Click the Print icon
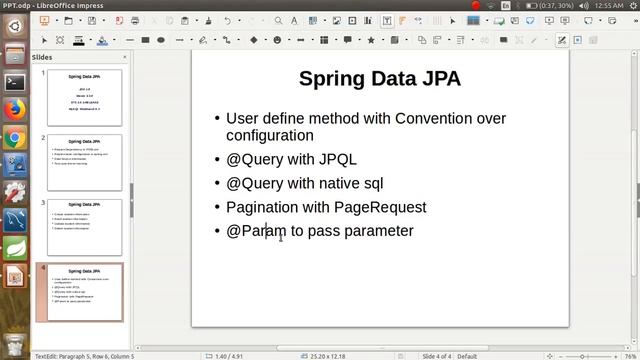640x360 pixels. point(135,20)
